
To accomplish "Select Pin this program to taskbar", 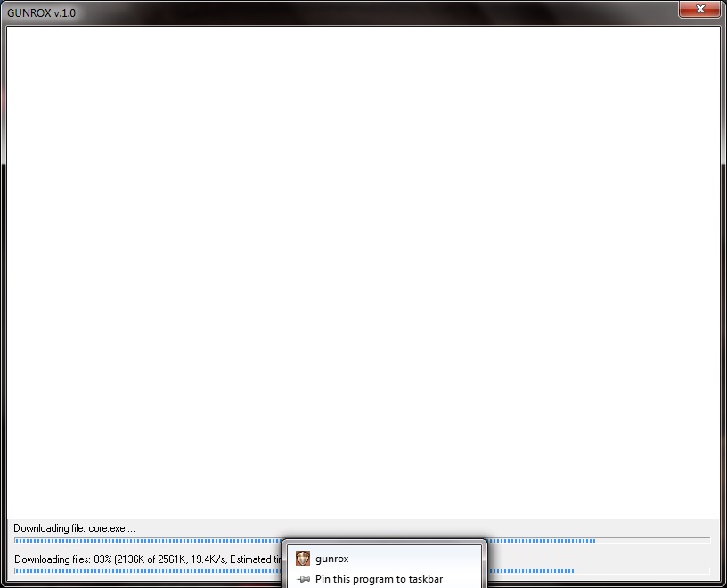I will tap(379, 579).
